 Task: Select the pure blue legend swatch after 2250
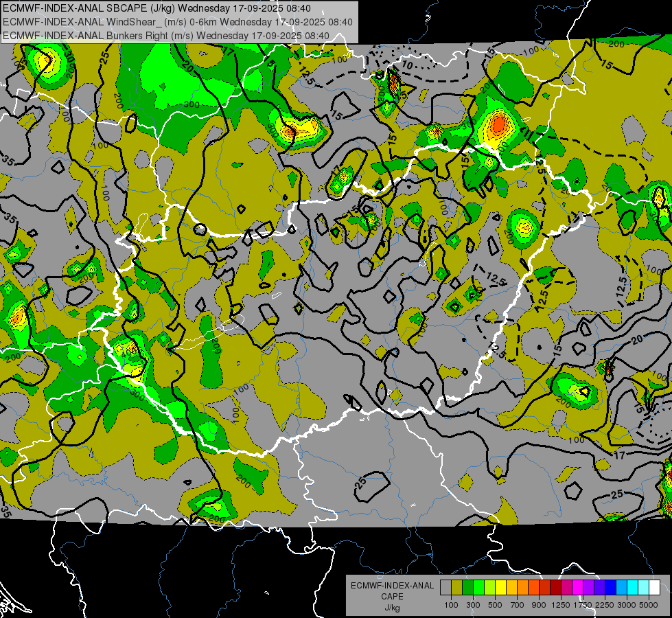(610, 587)
